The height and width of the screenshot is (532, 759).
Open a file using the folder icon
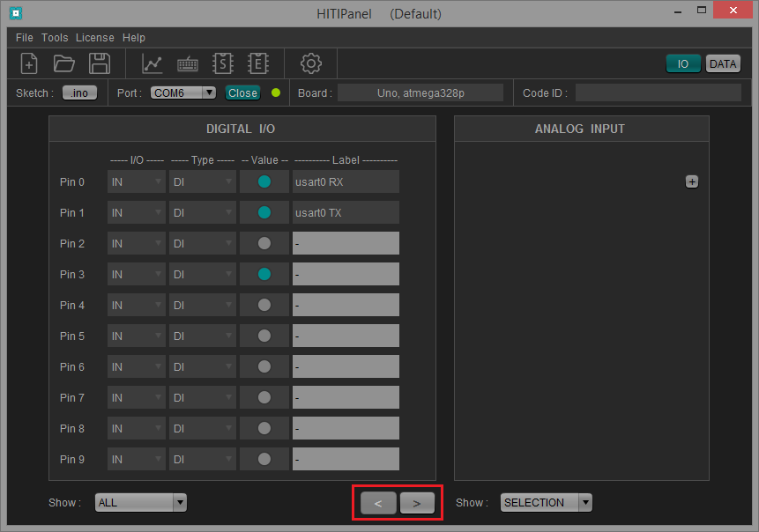63,63
